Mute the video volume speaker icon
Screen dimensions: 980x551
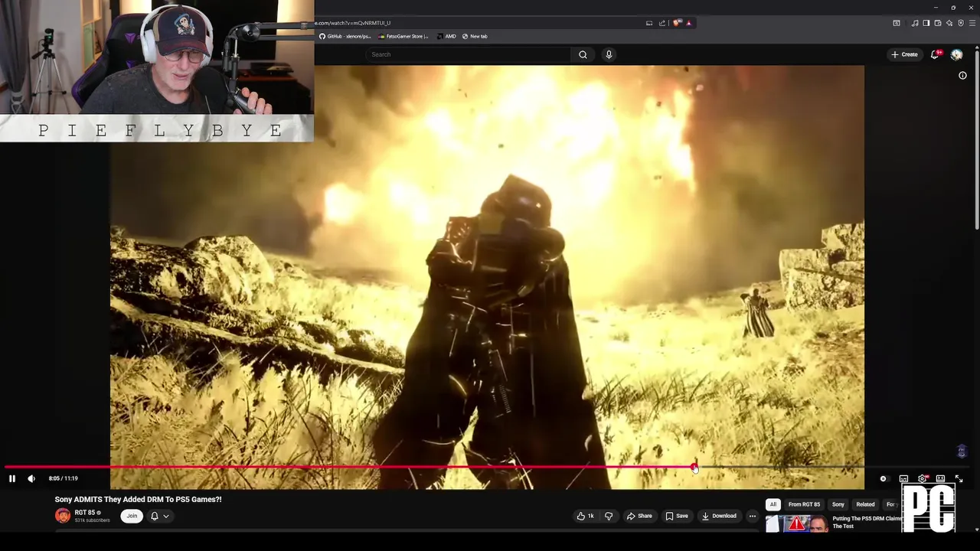pyautogui.click(x=31, y=478)
